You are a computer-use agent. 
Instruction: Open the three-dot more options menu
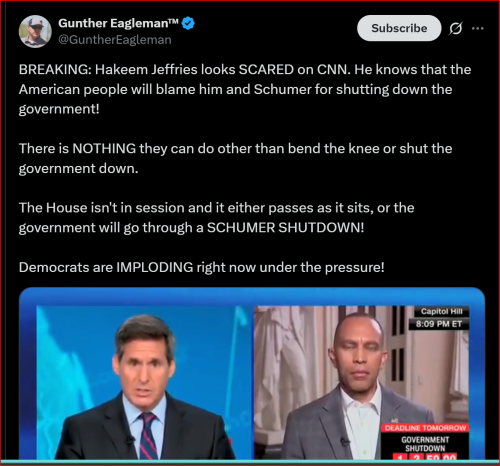(478, 28)
